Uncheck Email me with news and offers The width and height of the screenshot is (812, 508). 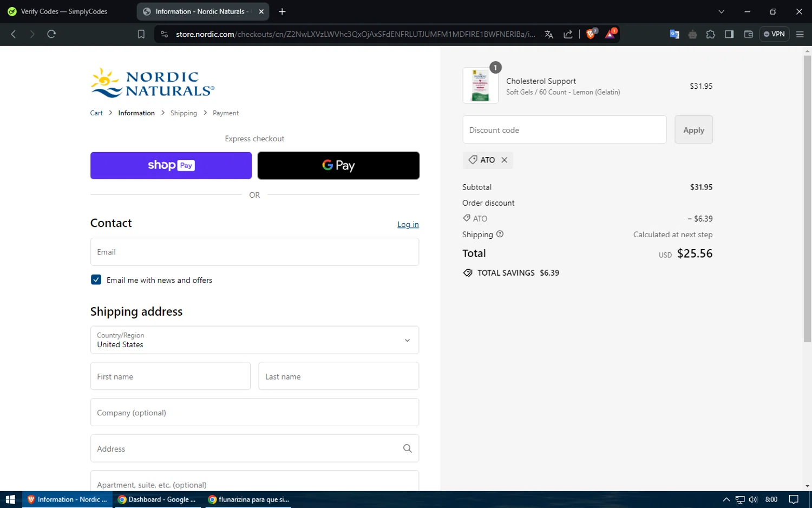[96, 280]
